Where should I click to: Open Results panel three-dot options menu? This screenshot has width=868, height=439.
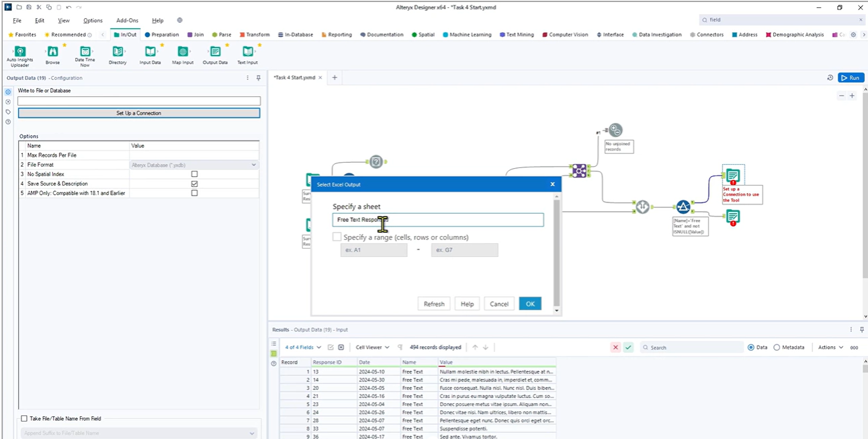pyautogui.click(x=852, y=330)
